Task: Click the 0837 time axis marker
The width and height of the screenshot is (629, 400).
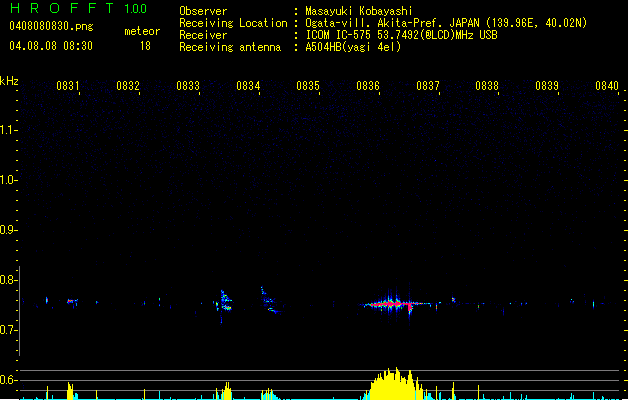Action: [428, 86]
